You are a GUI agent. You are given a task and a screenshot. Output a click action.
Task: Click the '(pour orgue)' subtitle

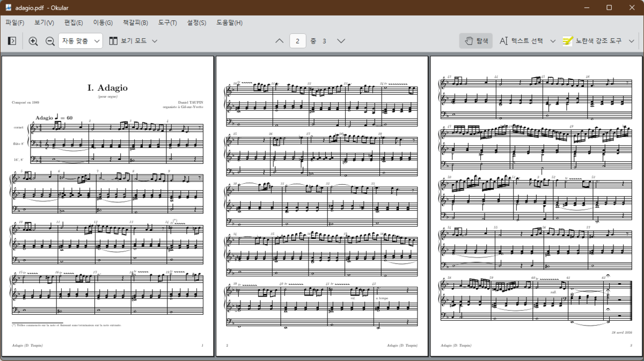pos(107,97)
